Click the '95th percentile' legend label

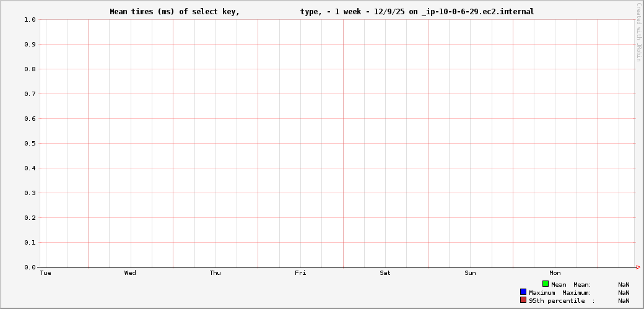[x=556, y=300]
